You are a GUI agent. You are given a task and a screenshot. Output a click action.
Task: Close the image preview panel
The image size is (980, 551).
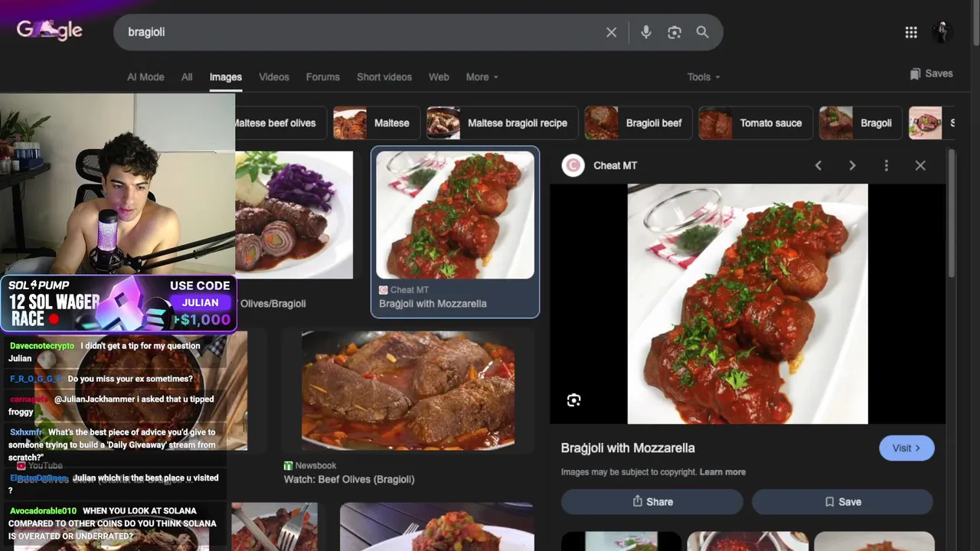click(920, 165)
